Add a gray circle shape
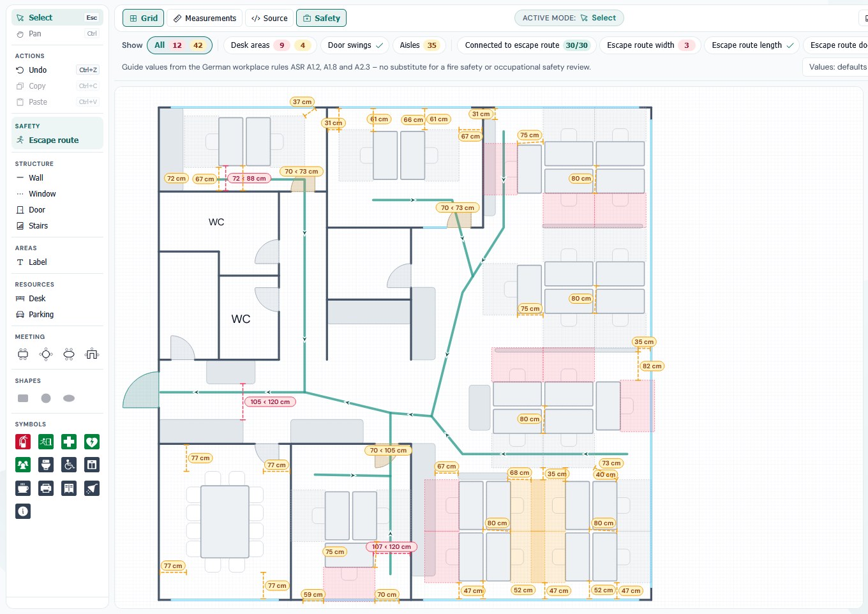This screenshot has width=868, height=614. click(46, 398)
